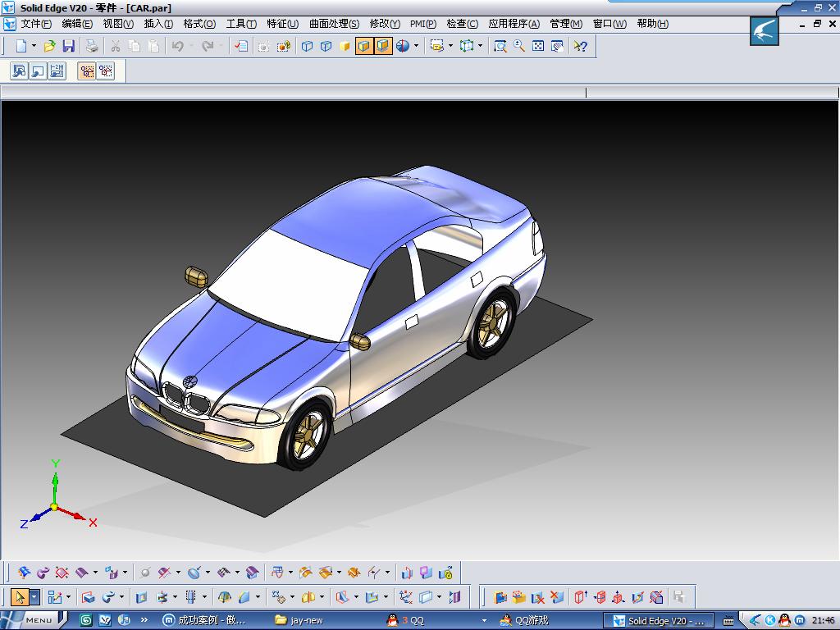Select the Protrusion feature tool
840x630 pixels.
[x=89, y=597]
